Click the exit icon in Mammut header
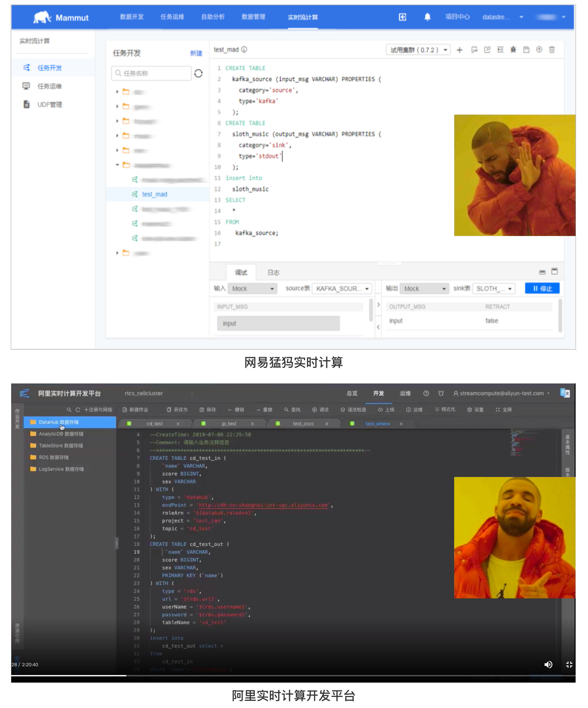Viewport: 588px width, 708px height. coord(402,17)
